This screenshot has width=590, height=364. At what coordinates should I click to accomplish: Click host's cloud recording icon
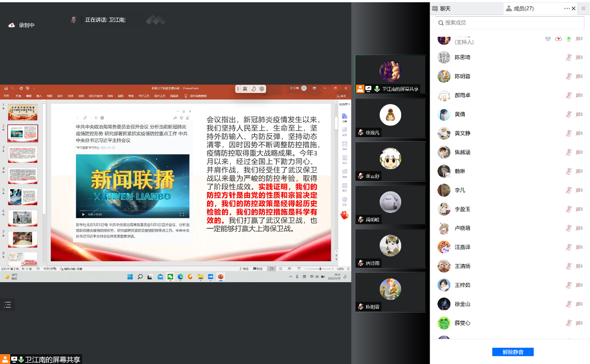coord(558,39)
